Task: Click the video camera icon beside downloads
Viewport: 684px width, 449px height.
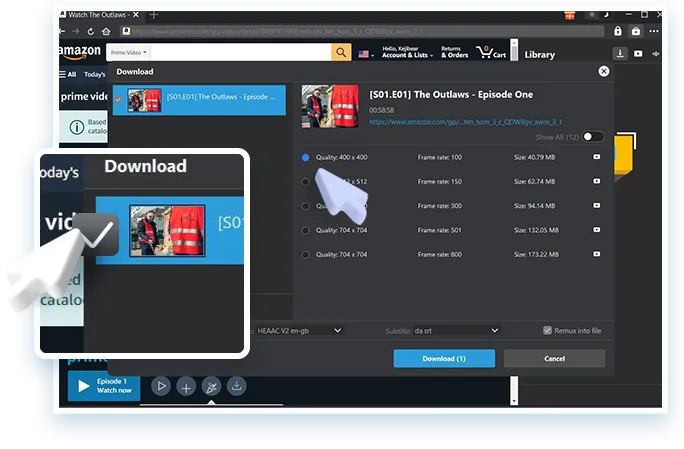Action: (x=638, y=54)
